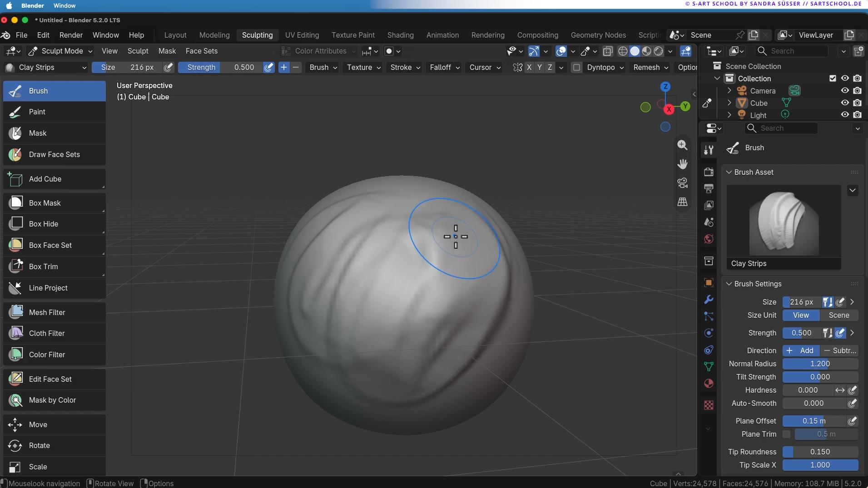Select the Cloth Filter tool
868x488 pixels.
point(55,333)
